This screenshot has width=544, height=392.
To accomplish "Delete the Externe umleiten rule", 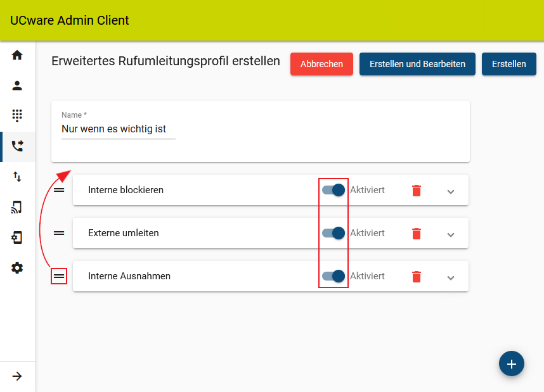I will [x=417, y=233].
